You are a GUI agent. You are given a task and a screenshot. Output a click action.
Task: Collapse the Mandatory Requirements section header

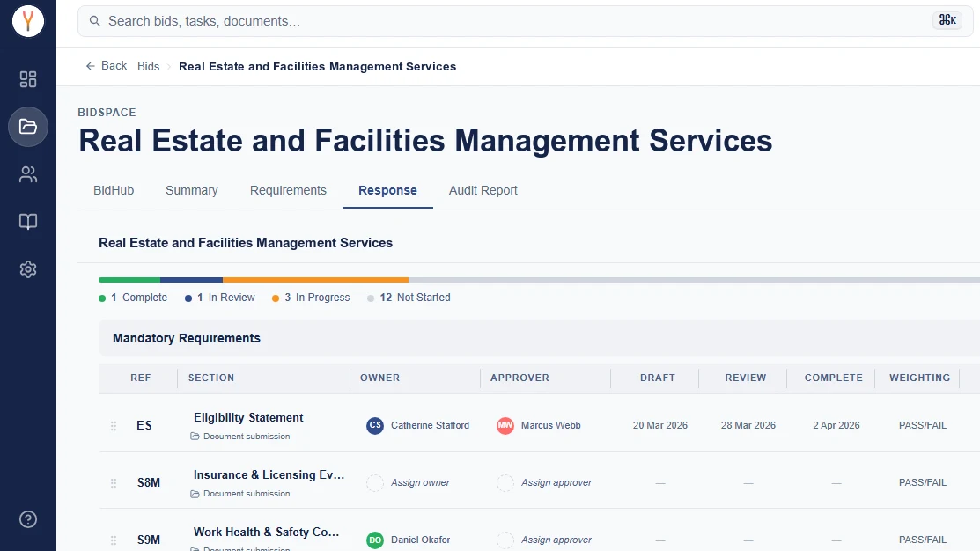[x=540, y=338]
